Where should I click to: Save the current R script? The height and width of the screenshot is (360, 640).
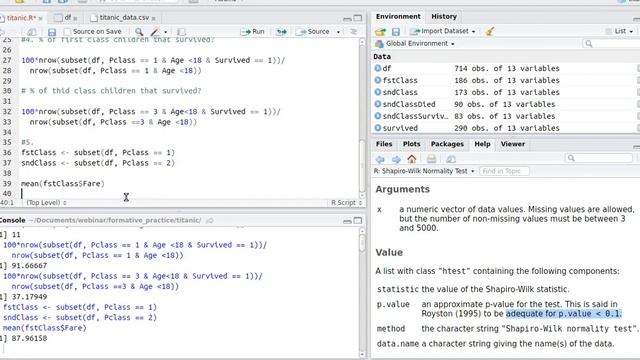pos(52,32)
